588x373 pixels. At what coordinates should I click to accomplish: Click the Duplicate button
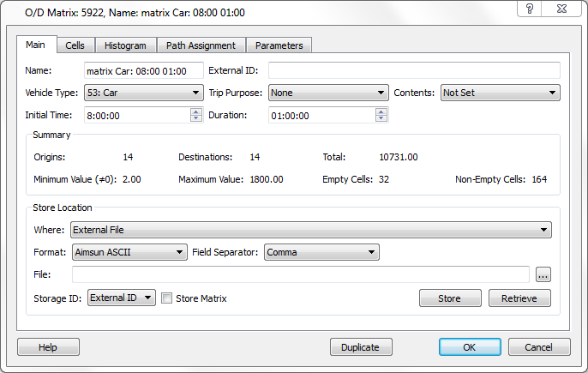pyautogui.click(x=360, y=347)
